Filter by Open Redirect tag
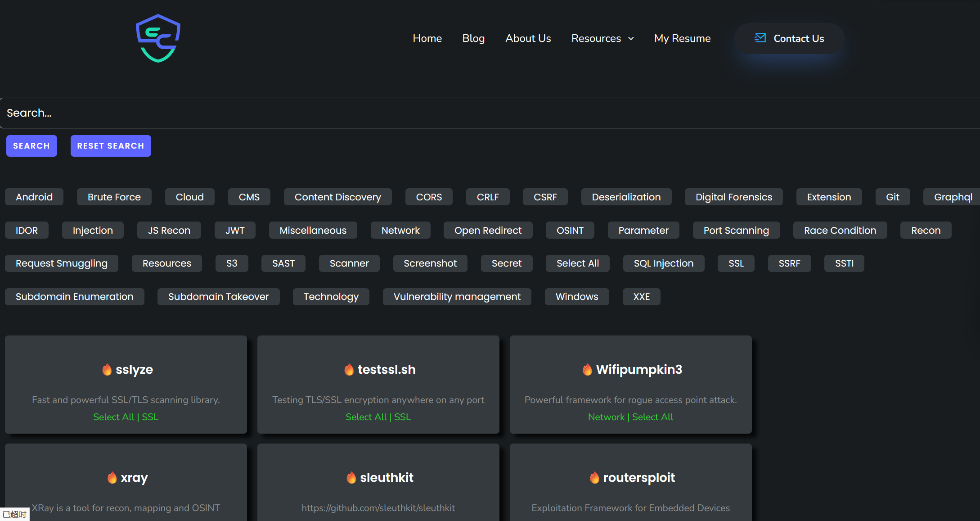The width and height of the screenshot is (980, 521). point(488,230)
